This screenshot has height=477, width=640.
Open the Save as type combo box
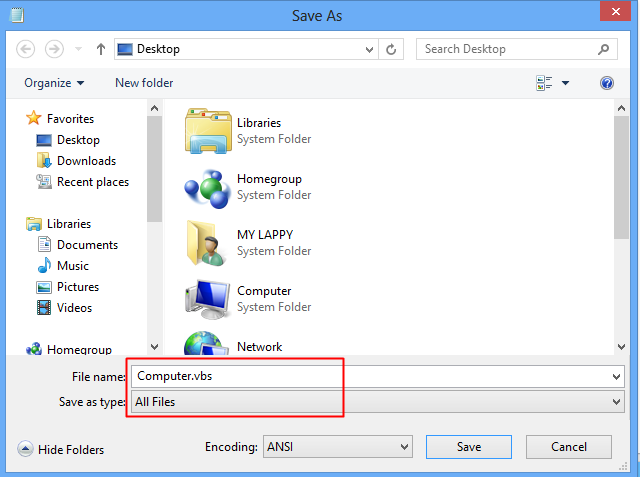click(x=378, y=402)
